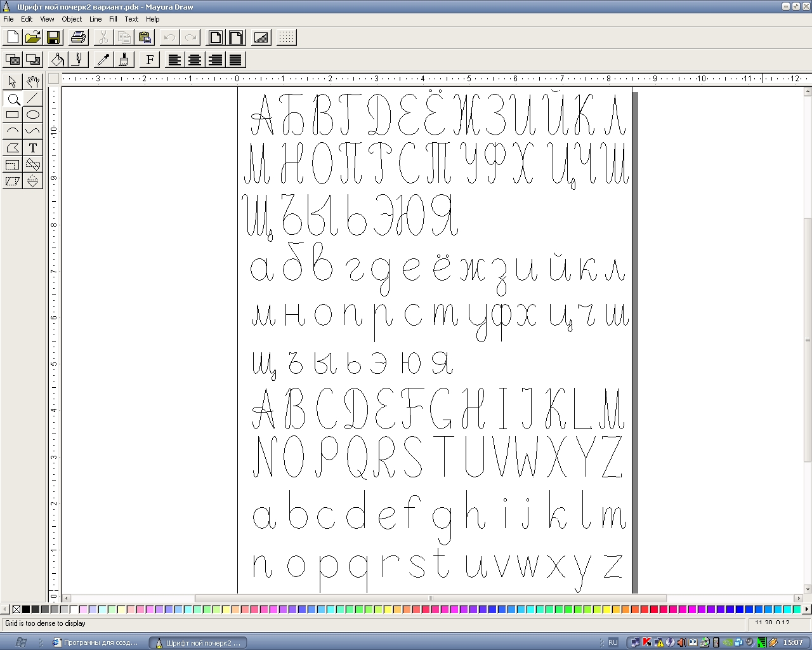Image resolution: width=812 pixels, height=650 pixels.
Task: Select the S-shaped curve tool
Action: [x=33, y=131]
